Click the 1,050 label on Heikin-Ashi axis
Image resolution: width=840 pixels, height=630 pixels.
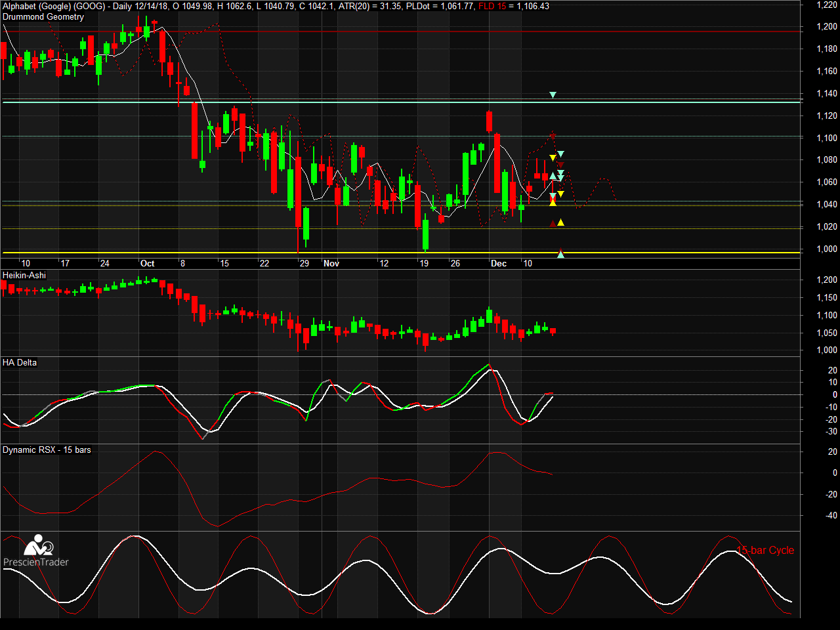827,333
